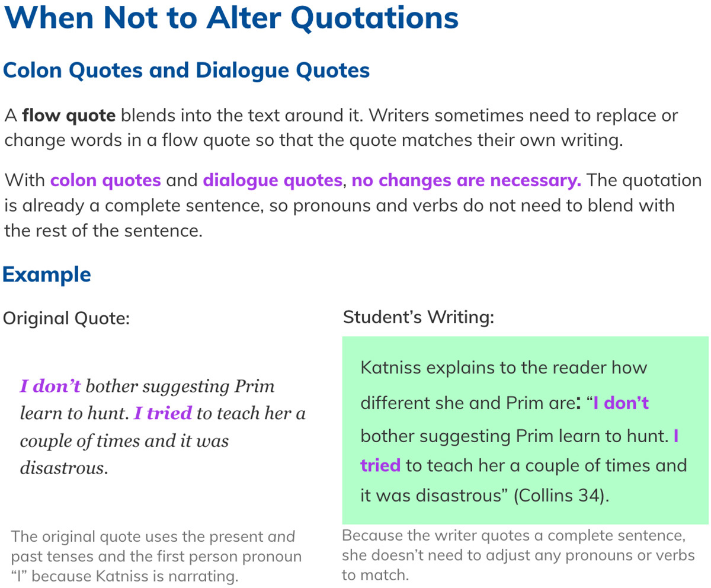Image resolution: width=711 pixels, height=588 pixels.
Task: Click the "(Collins 34)" citation
Action: 562,496
